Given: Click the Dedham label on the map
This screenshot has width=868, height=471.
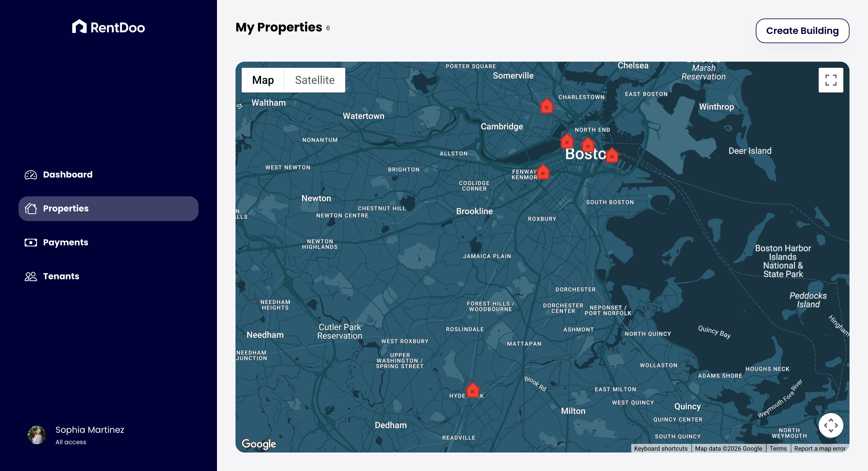Looking at the screenshot, I should tap(391, 425).
